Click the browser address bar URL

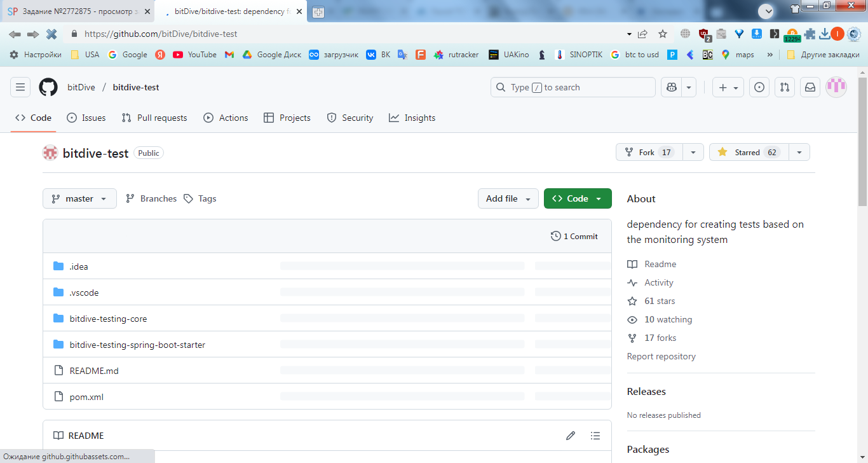[161, 34]
